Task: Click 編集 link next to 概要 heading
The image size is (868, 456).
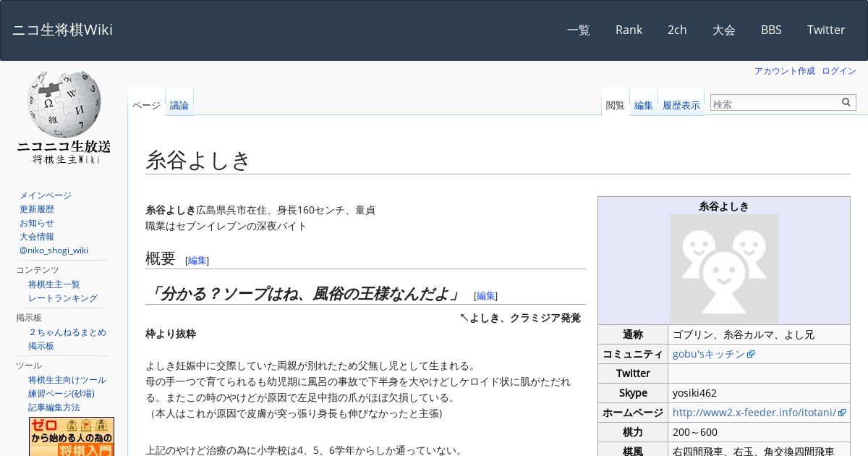Action: (197, 261)
